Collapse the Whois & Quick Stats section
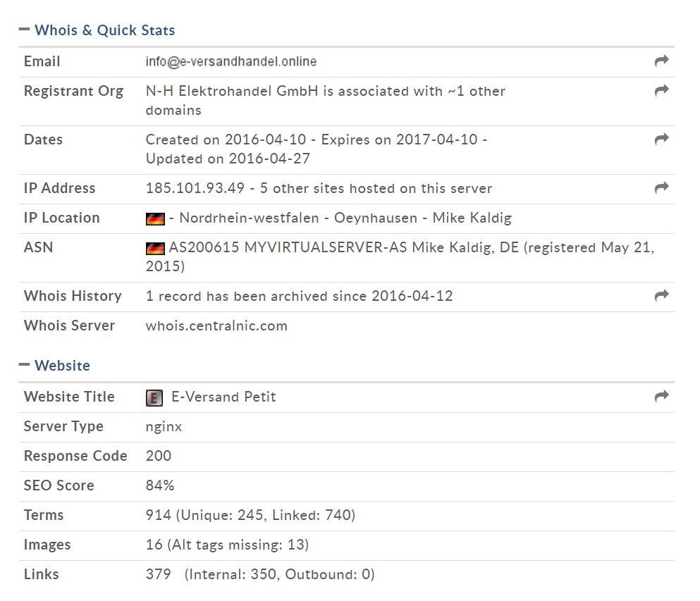The width and height of the screenshot is (700, 601). click(x=24, y=30)
